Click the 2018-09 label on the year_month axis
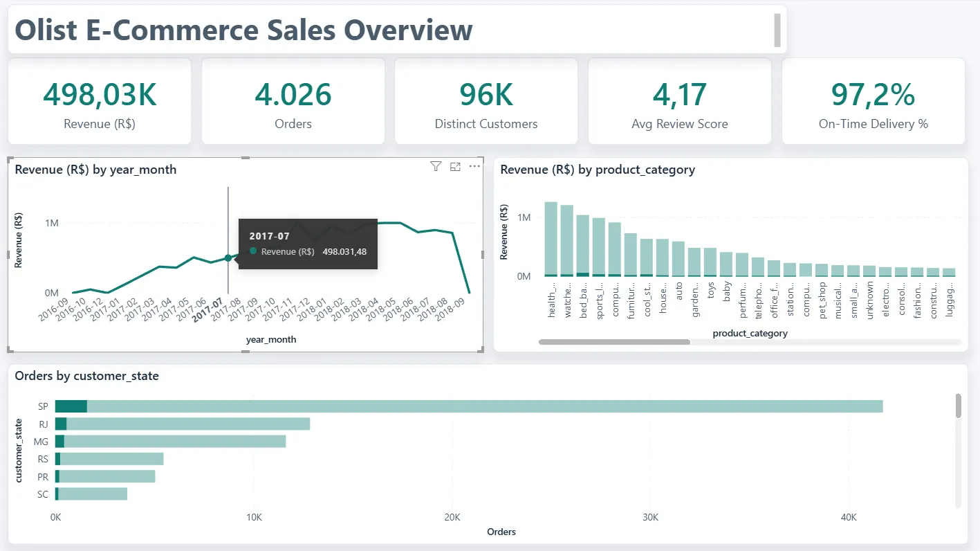 [451, 310]
